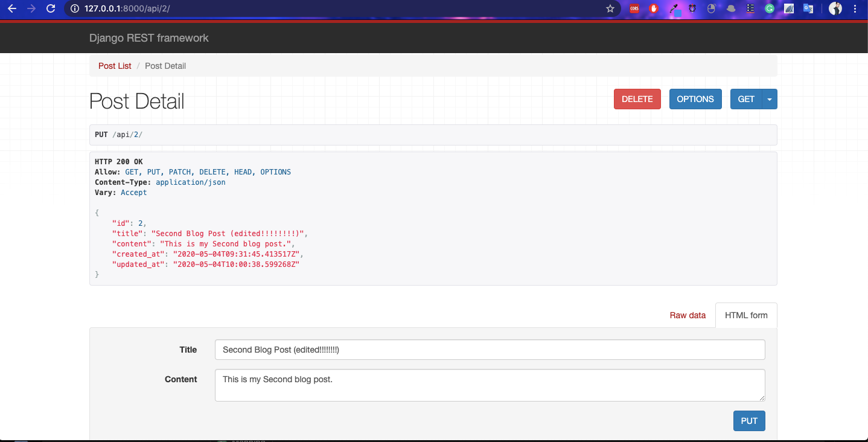868x442 pixels.
Task: Activate the eyedropper color picker extension
Action: click(x=674, y=8)
